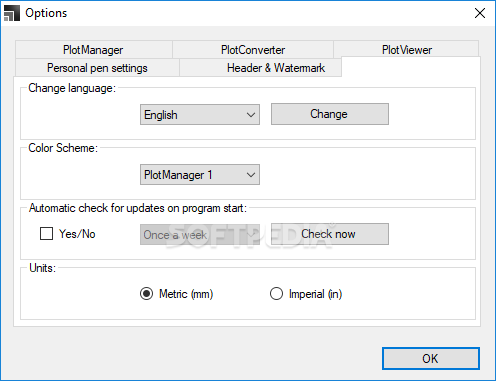Screen dimensions: 496x381
Task: Enable the Yes/No automatic updates checkbox
Action: coord(46,234)
